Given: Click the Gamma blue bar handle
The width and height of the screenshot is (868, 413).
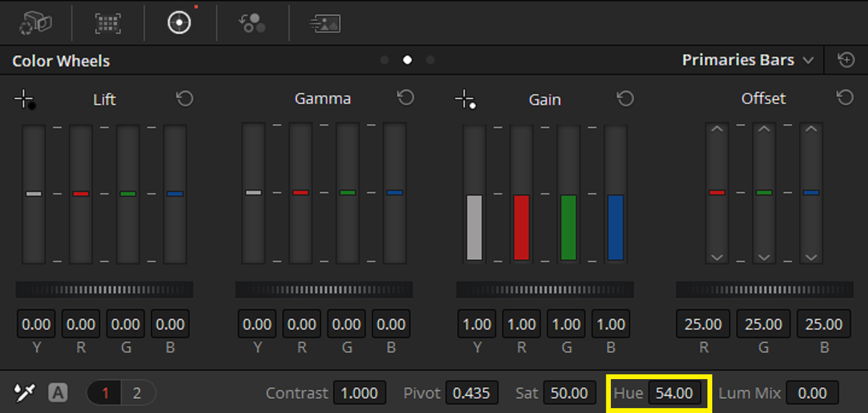Looking at the screenshot, I should 395,193.
